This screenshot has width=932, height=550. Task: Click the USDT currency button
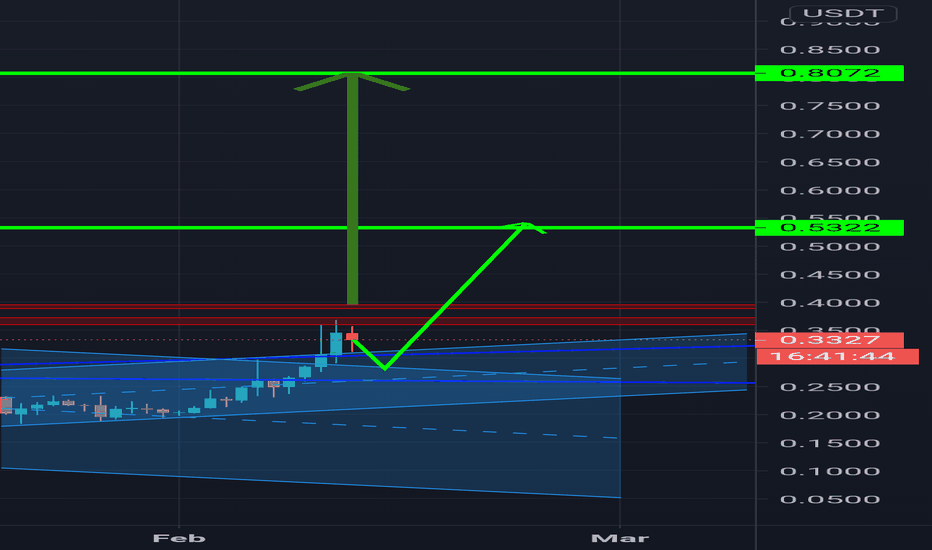(843, 13)
